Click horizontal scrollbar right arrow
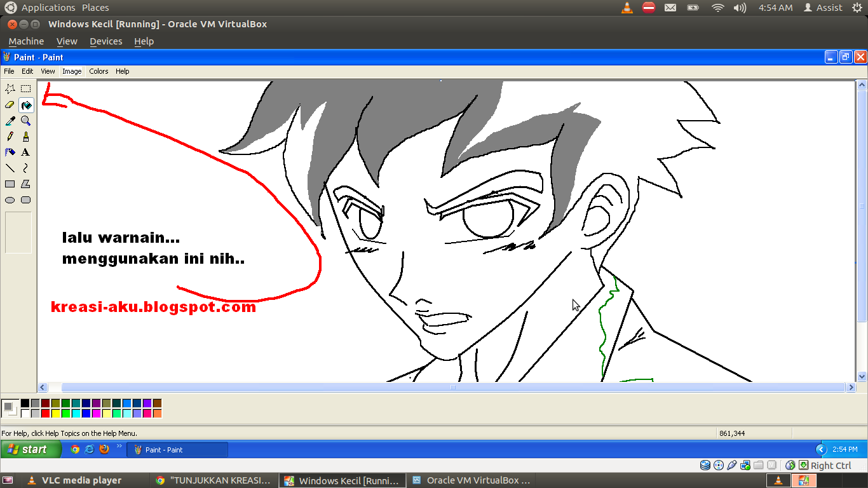Screen dimensions: 868x488 [851, 387]
